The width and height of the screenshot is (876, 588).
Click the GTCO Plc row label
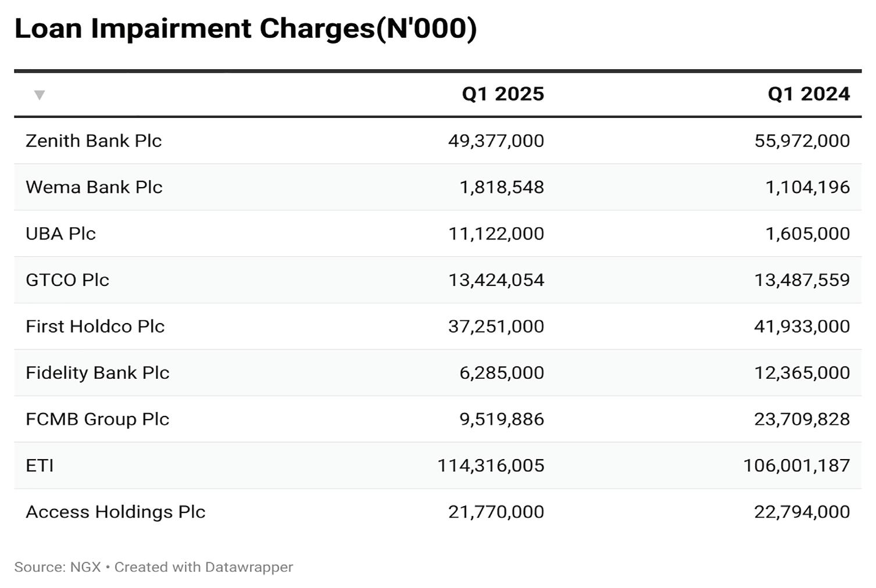(67, 280)
